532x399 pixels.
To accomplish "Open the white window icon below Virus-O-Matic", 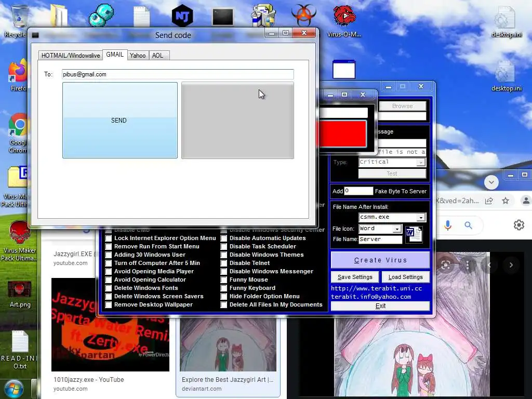I will point(344,69).
